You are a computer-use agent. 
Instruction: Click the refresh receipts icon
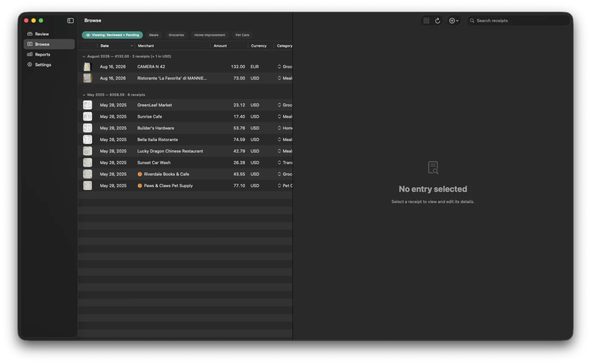(438, 21)
